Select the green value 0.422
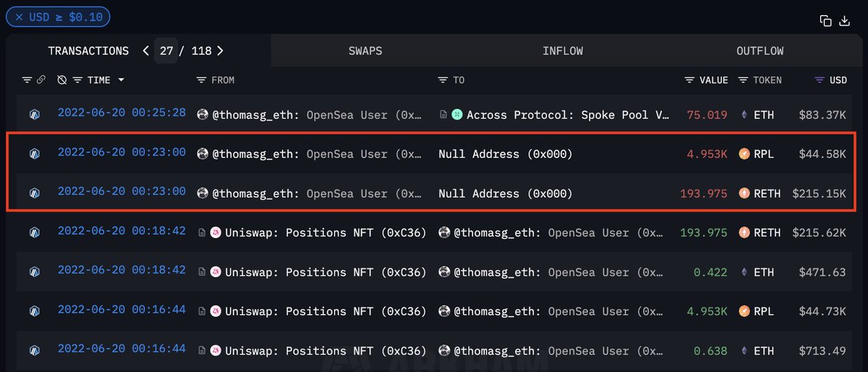868x372 pixels. coord(710,272)
